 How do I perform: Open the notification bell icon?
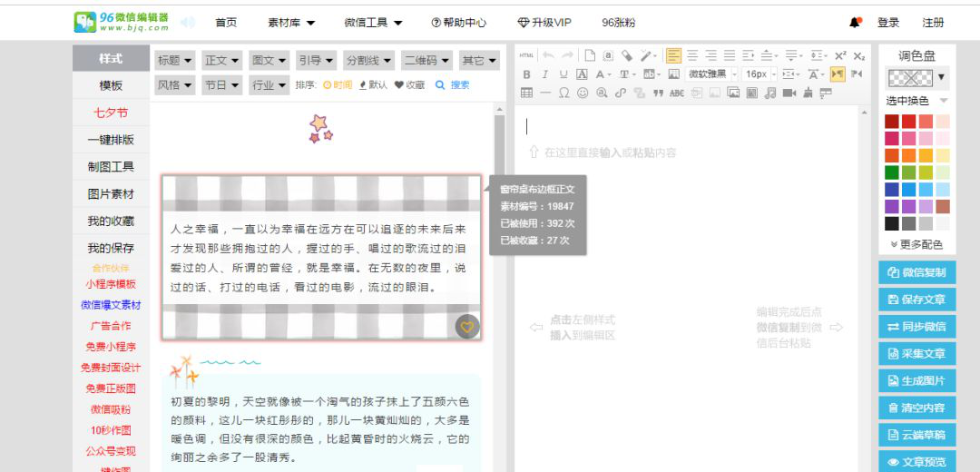click(855, 23)
